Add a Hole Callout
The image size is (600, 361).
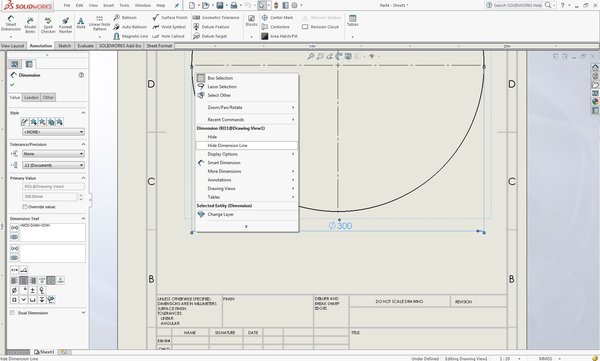(x=168, y=36)
